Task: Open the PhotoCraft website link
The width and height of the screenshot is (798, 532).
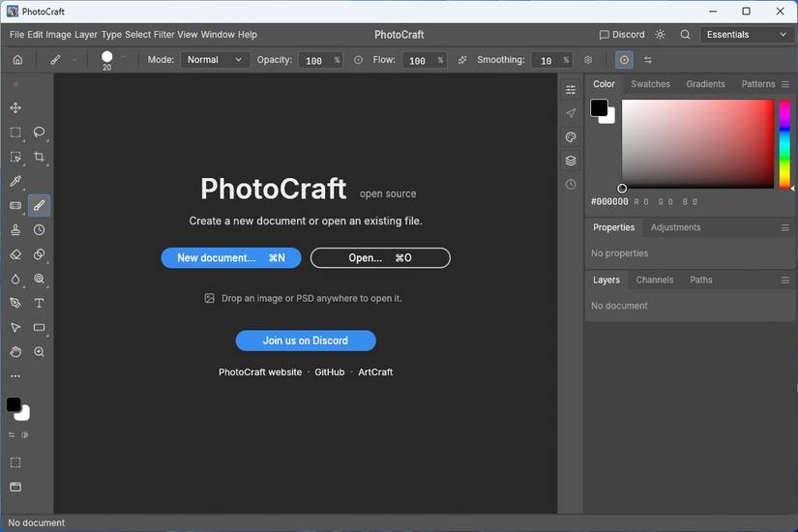Action: click(260, 372)
